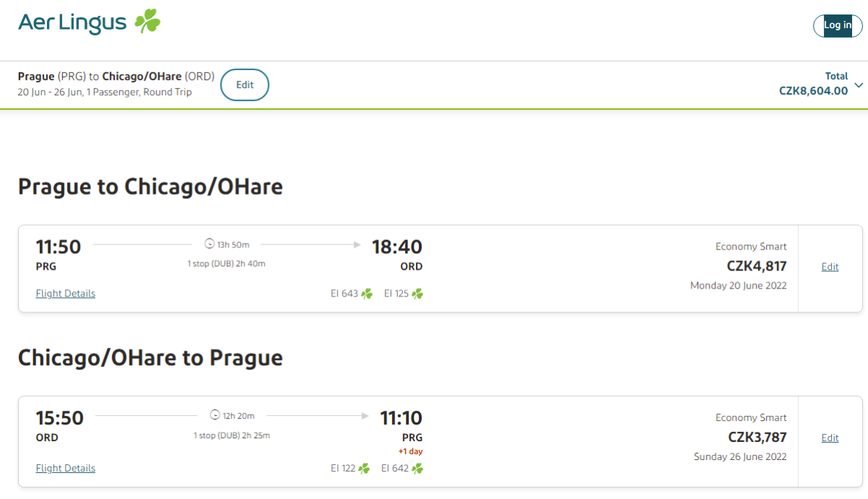The image size is (868, 499).
Task: Open Flight Details for Chicago to Prague flight
Action: [65, 469]
